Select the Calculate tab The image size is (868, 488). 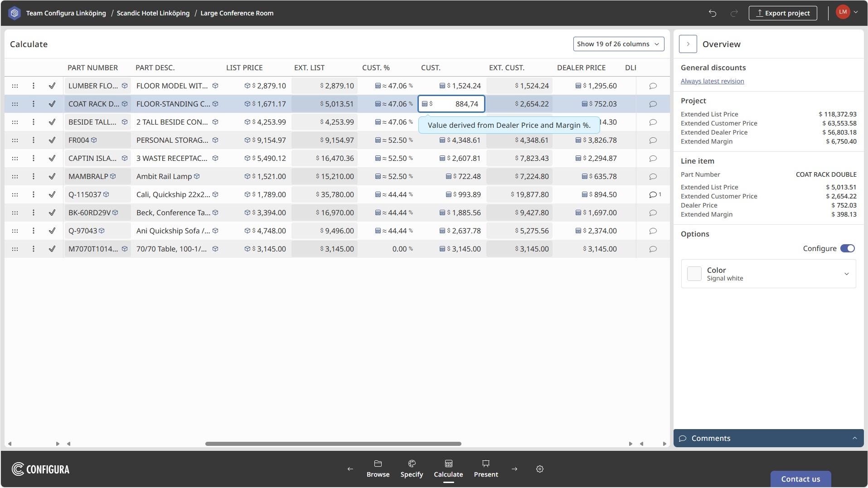448,469
